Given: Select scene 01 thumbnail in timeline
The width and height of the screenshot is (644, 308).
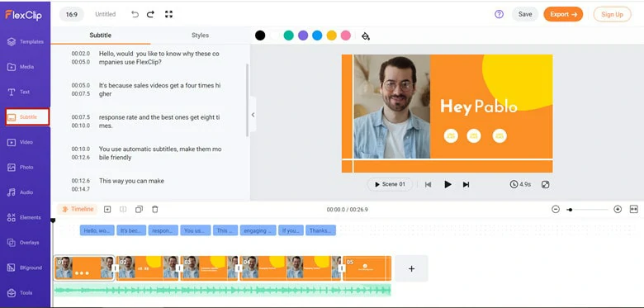Looking at the screenshot, I should click(84, 268).
